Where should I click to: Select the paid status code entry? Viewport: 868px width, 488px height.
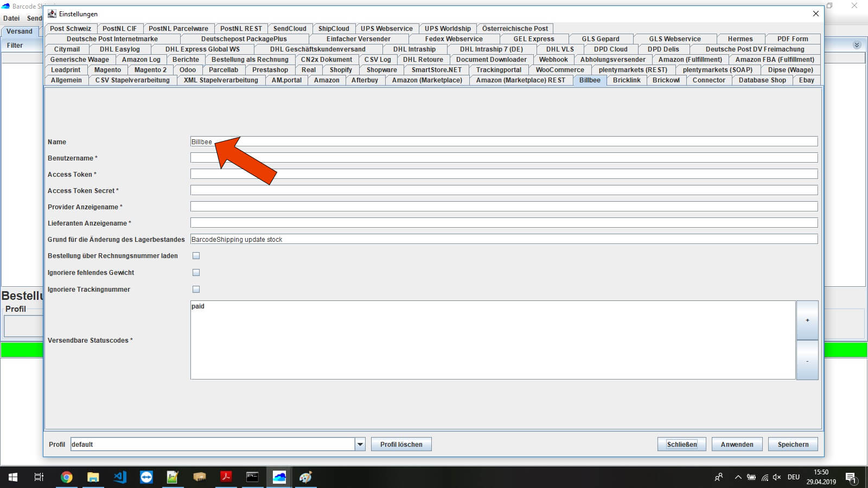coord(198,306)
